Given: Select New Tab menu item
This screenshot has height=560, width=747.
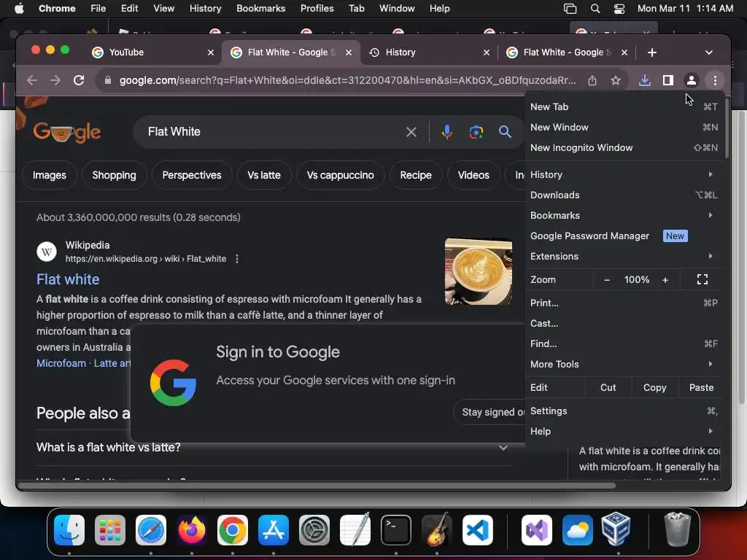Looking at the screenshot, I should [x=624, y=106].
